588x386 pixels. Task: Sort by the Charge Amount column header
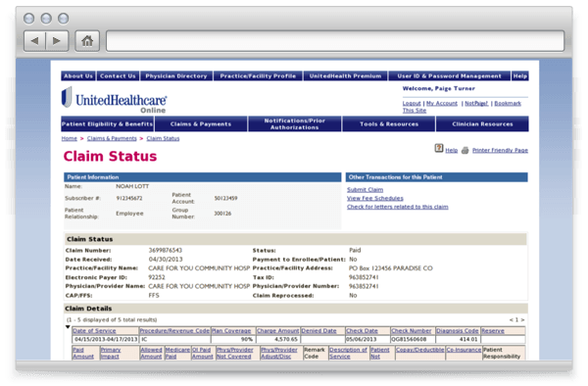[x=277, y=331]
